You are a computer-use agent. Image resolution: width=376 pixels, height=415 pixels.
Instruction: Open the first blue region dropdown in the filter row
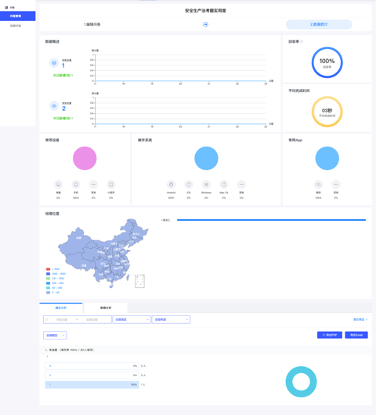(x=132, y=319)
